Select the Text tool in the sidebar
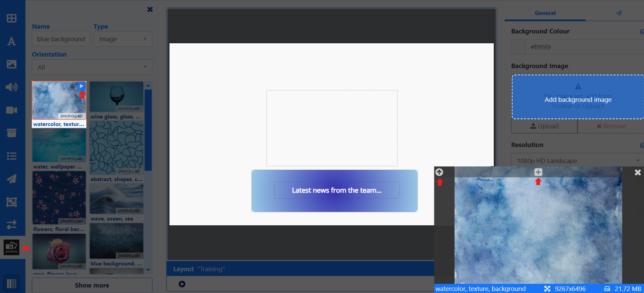The height and width of the screenshot is (293, 644). coord(11,41)
